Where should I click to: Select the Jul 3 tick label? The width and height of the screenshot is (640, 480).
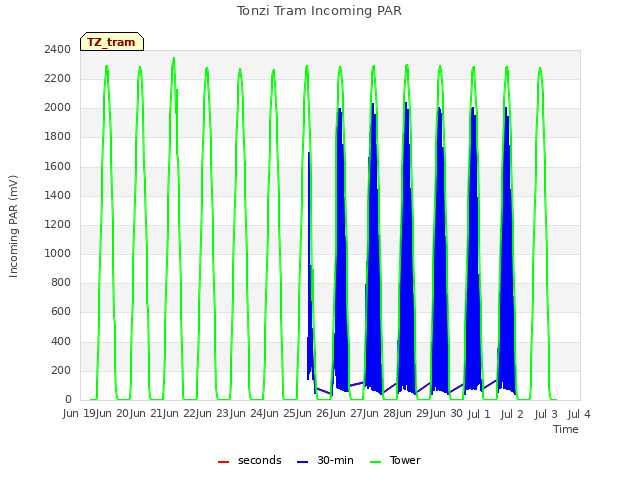(x=546, y=414)
